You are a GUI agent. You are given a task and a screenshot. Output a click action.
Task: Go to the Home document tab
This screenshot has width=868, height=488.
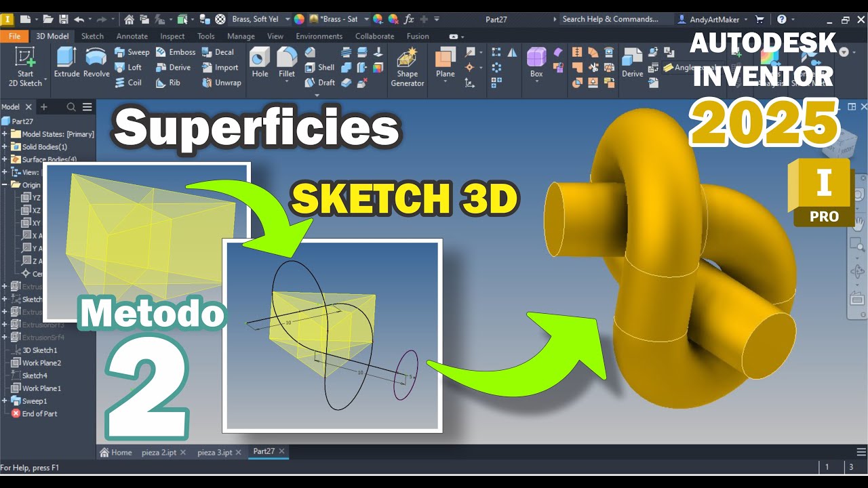click(116, 452)
